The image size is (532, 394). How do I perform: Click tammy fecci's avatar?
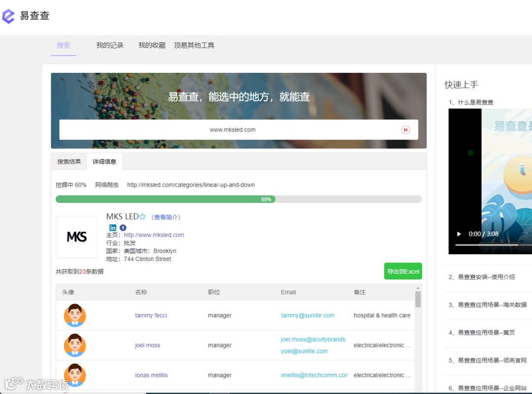pos(75,315)
